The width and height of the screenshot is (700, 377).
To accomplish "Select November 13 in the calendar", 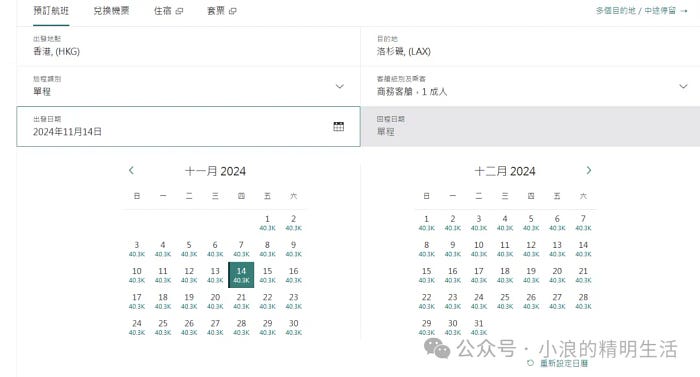I will (x=215, y=275).
